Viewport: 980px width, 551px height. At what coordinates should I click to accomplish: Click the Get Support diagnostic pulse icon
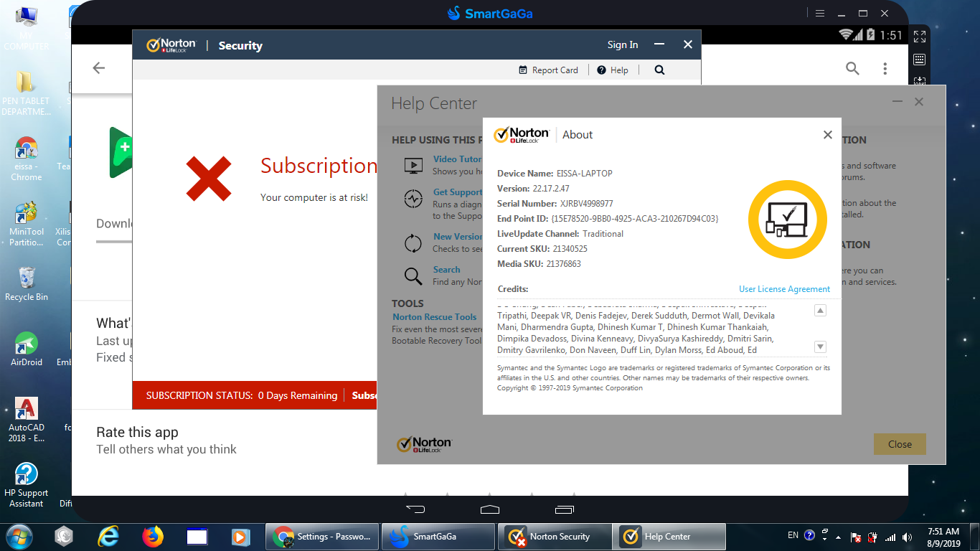pyautogui.click(x=413, y=199)
